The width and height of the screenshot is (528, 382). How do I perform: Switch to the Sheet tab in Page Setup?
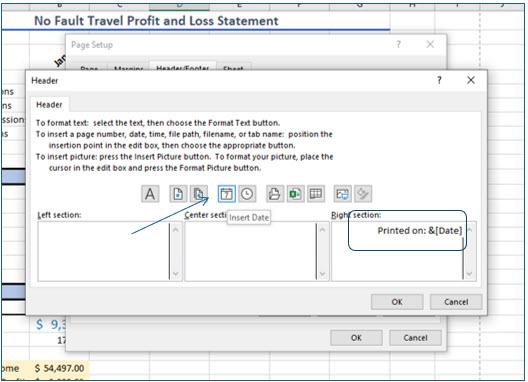233,67
